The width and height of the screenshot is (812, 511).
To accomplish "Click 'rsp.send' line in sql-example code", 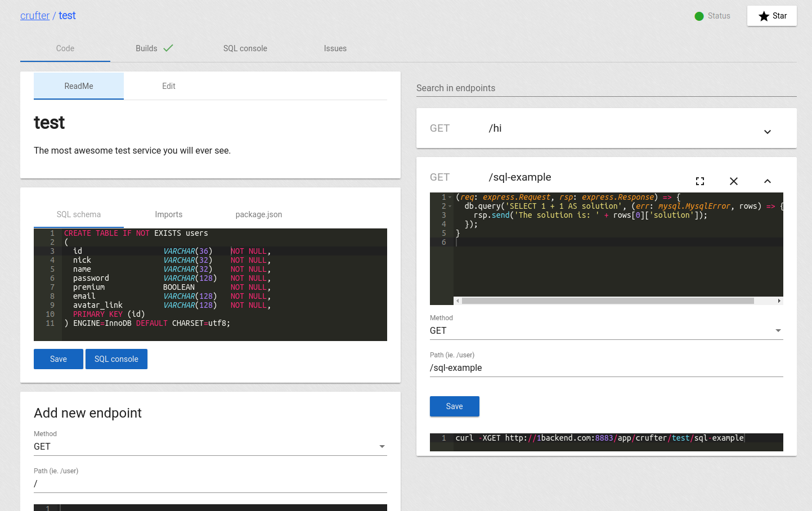I will coord(590,216).
